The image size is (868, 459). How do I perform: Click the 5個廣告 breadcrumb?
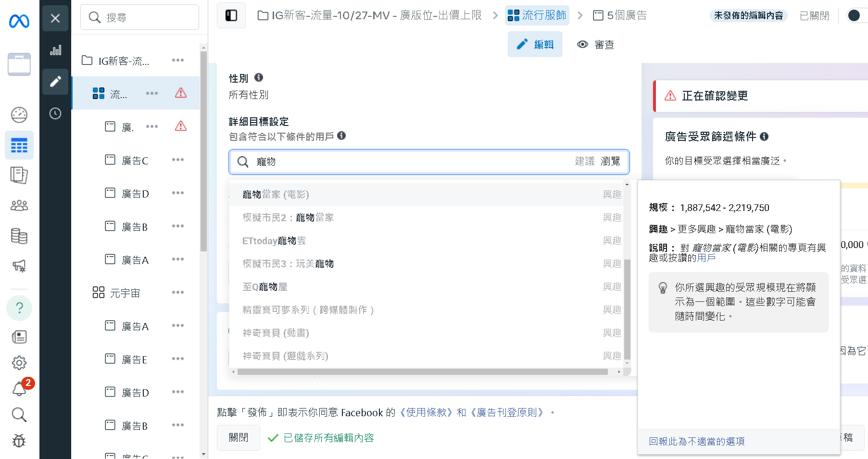coord(620,15)
